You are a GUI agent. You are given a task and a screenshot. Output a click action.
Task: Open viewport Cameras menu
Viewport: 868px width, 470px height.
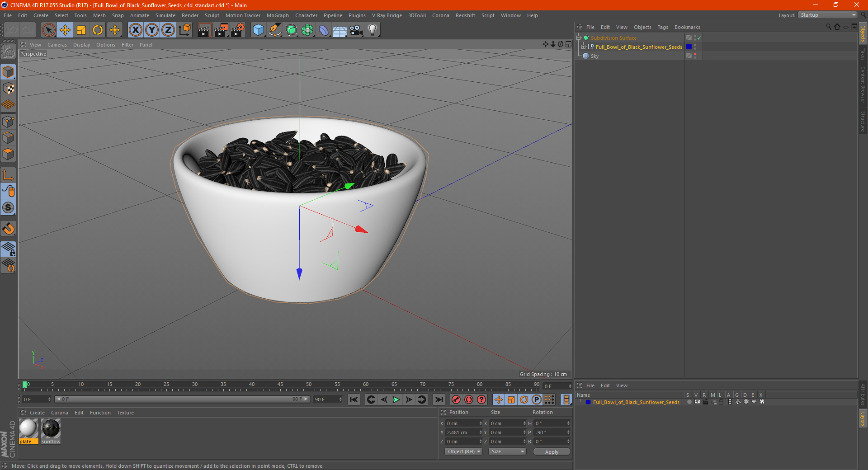[57, 45]
